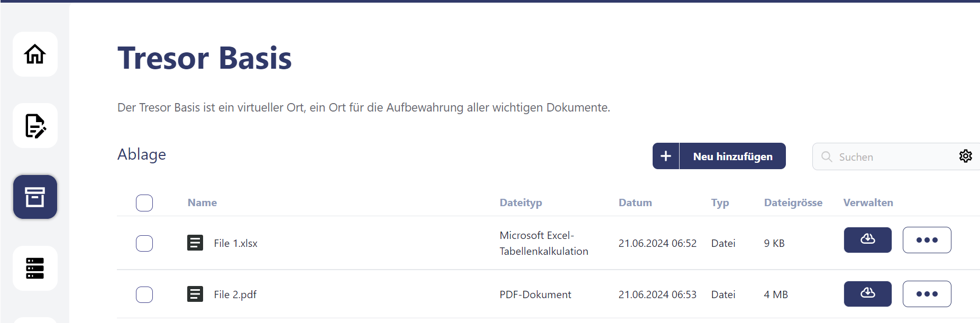Download File 2.pdf via cloud button
Image resolution: width=980 pixels, height=323 pixels.
867,294
